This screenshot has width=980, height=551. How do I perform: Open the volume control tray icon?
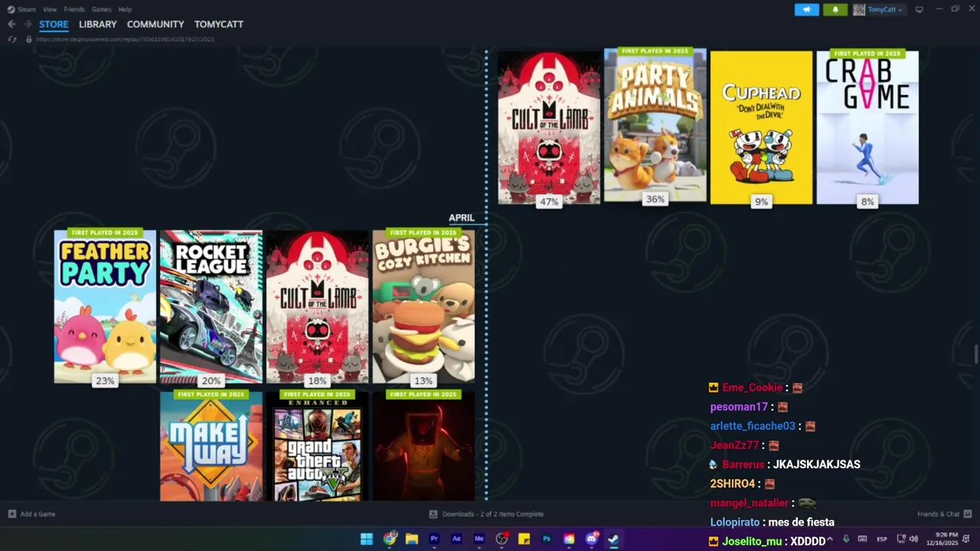tap(913, 539)
